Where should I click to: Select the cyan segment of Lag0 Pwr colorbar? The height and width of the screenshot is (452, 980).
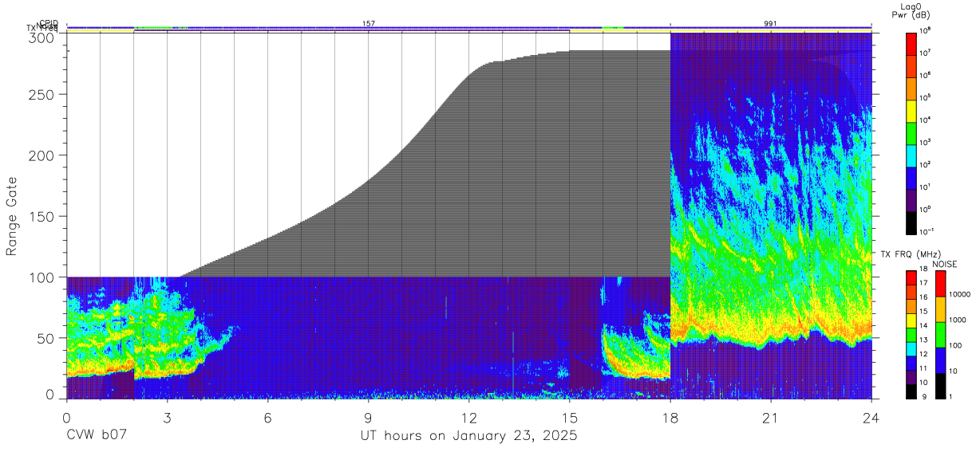tap(911, 155)
